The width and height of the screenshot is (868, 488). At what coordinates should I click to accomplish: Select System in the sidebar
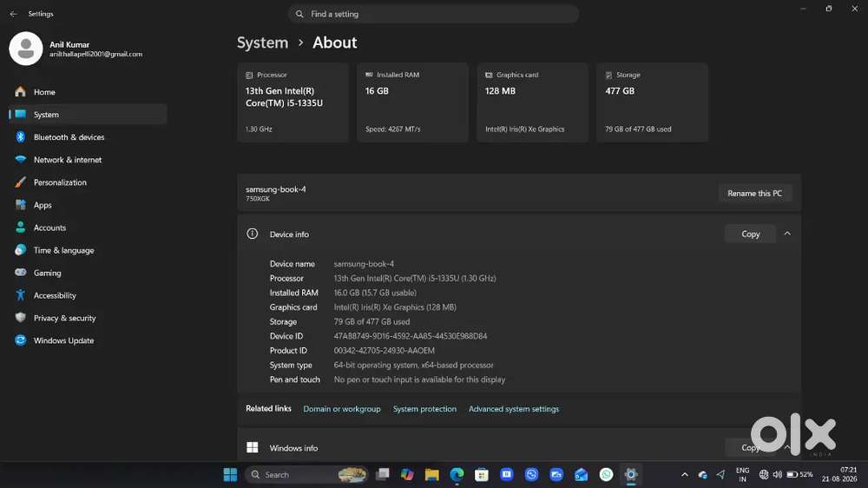pos(88,115)
